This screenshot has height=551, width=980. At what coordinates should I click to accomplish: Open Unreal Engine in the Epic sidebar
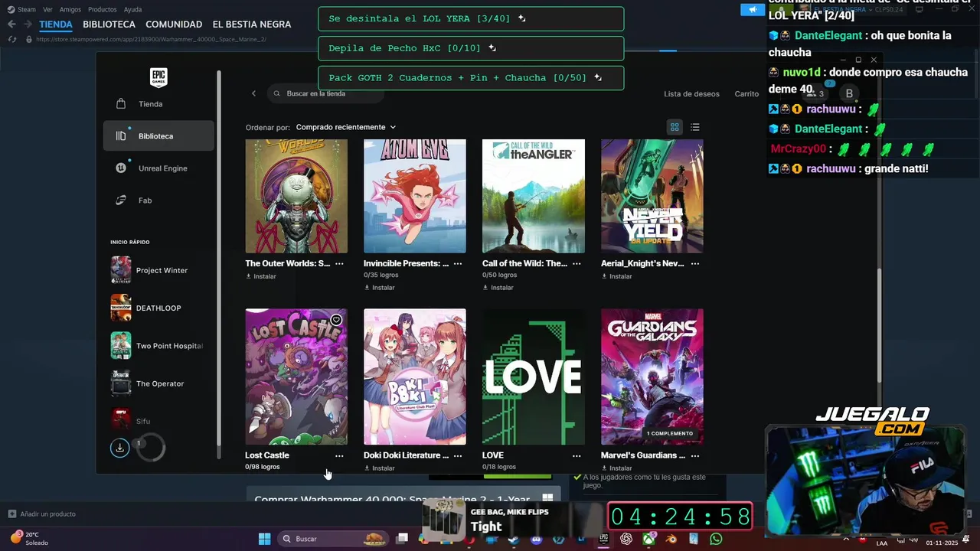[x=158, y=168]
